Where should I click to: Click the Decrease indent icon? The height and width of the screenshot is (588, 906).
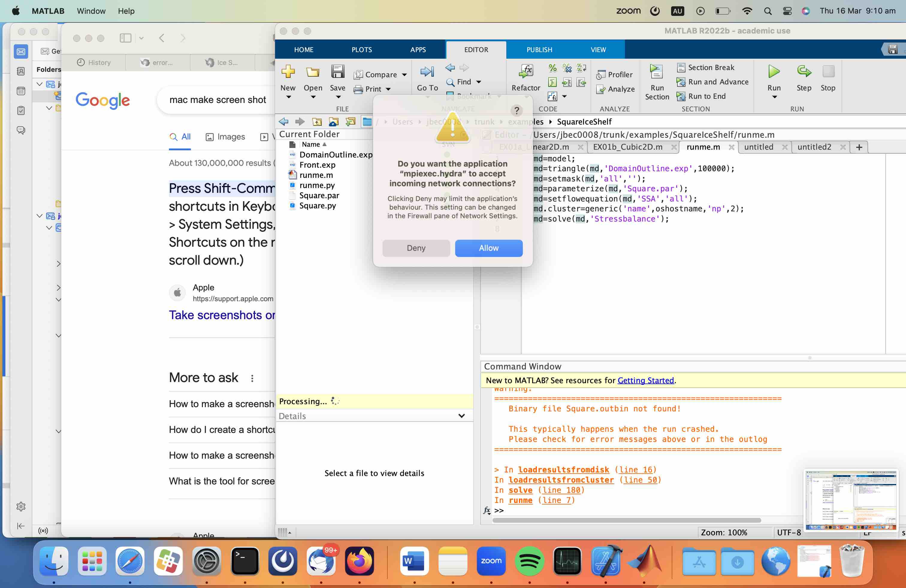click(581, 82)
